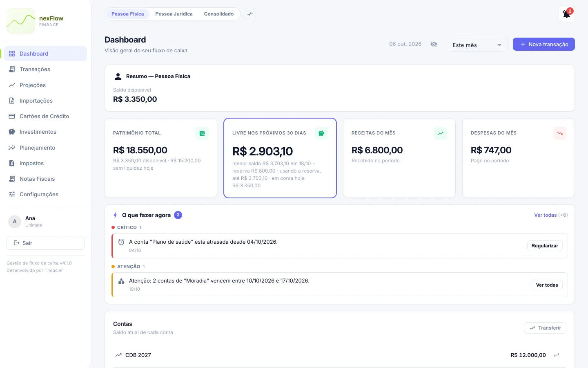The height and width of the screenshot is (368, 588).
Task: Click the person icon in Resumo header
Action: click(118, 76)
